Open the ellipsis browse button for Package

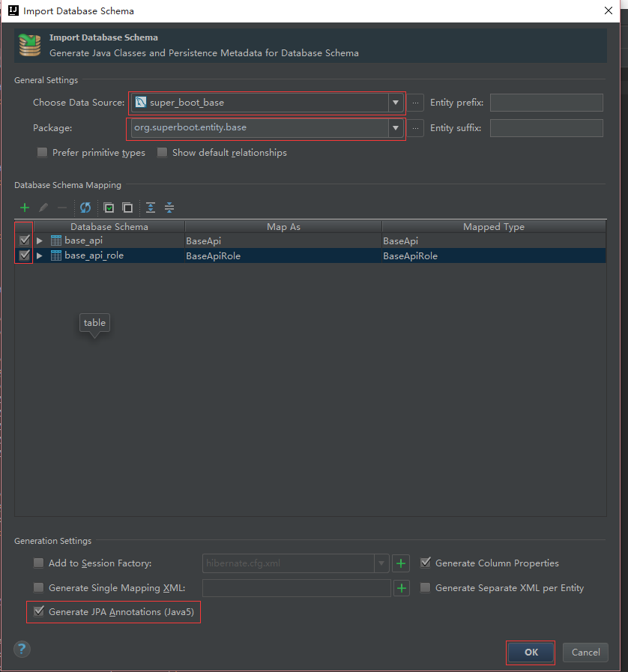415,128
